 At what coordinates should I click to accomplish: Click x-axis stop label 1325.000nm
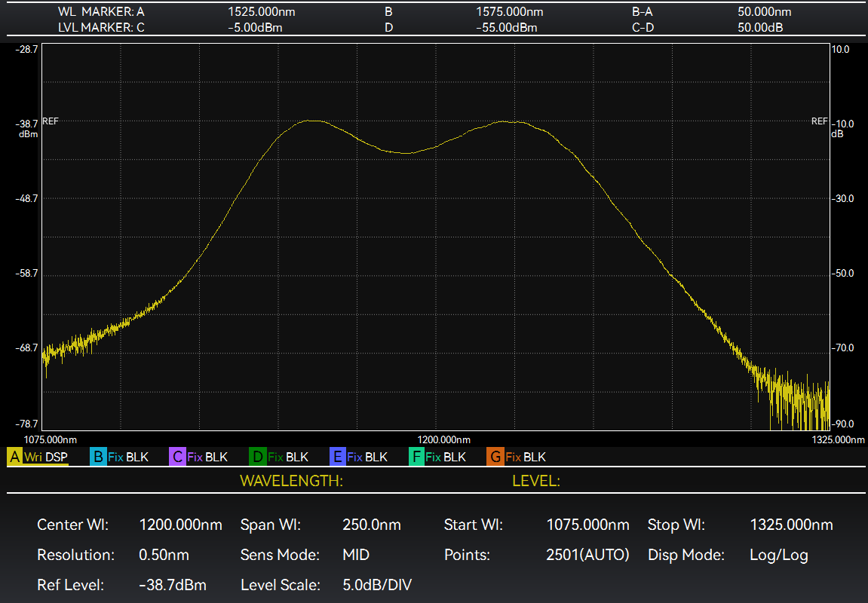pos(838,439)
